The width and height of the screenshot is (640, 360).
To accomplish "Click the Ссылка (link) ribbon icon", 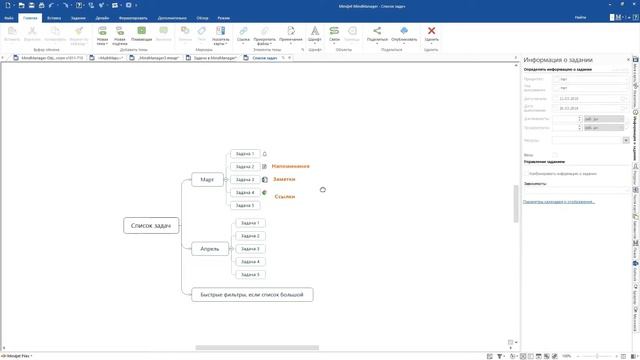I will tap(243, 31).
